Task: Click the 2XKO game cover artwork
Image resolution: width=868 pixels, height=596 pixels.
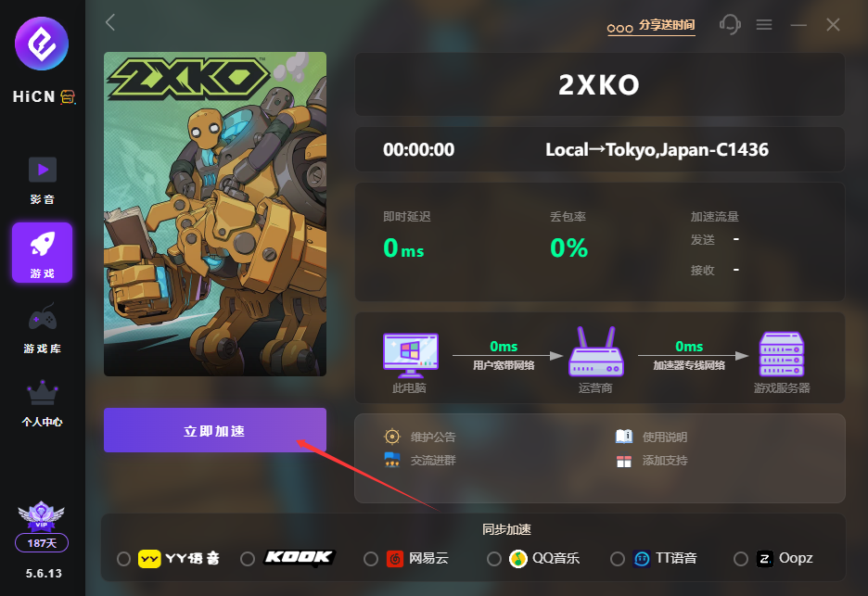Action: (x=215, y=214)
